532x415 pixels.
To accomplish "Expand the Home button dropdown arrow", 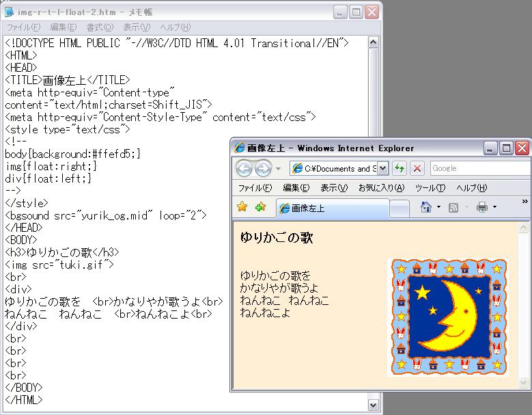I will coord(438,207).
